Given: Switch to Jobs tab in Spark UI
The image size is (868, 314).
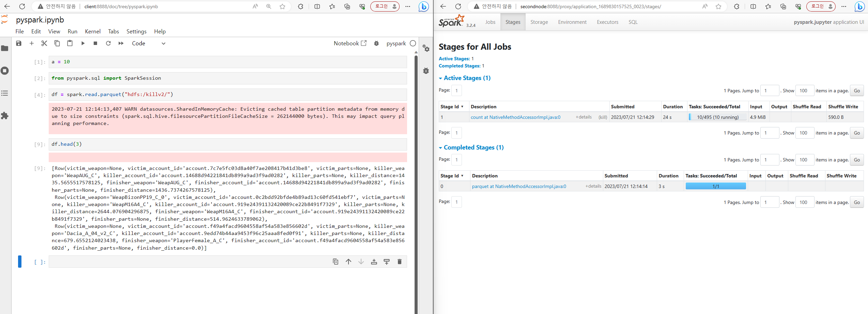Looking at the screenshot, I should (x=490, y=22).
